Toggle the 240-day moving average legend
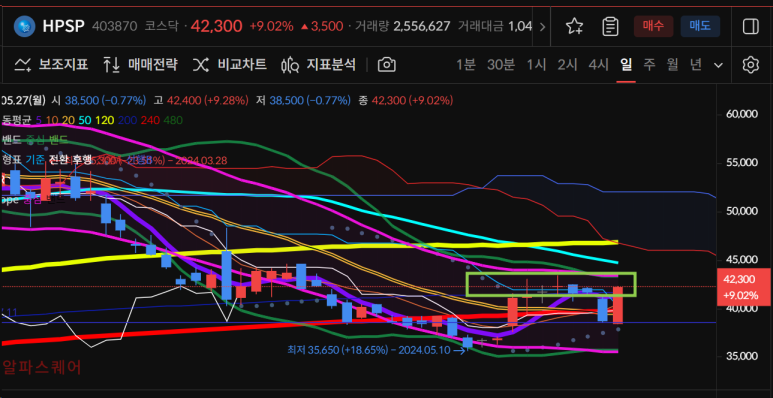The image size is (773, 398). [149, 120]
